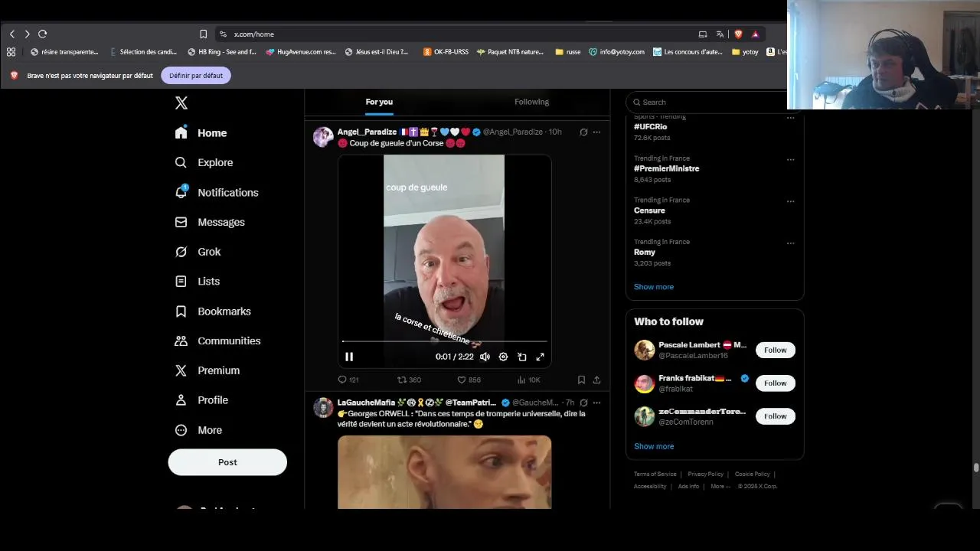
Task: Open Lists in the sidebar
Action: (198, 282)
